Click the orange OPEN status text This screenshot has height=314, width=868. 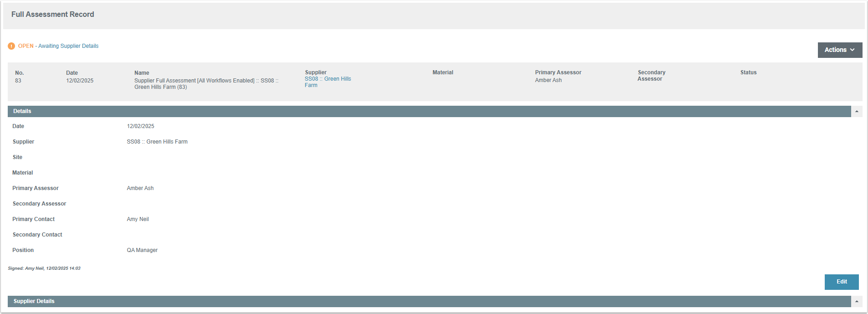click(26, 46)
